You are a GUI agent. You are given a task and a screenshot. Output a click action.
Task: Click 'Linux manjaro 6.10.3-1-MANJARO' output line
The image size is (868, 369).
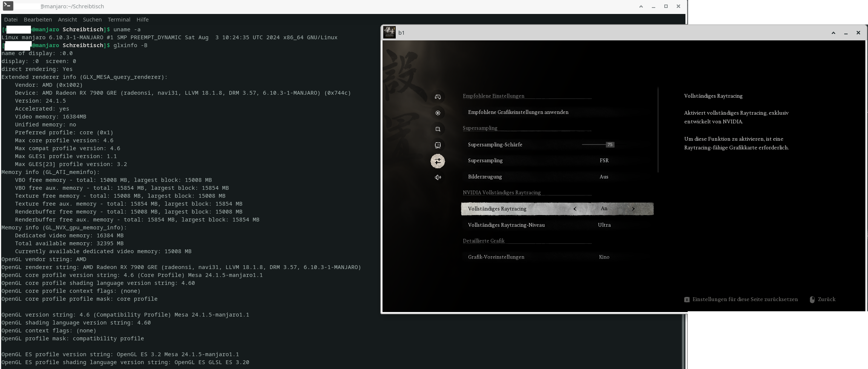click(169, 37)
